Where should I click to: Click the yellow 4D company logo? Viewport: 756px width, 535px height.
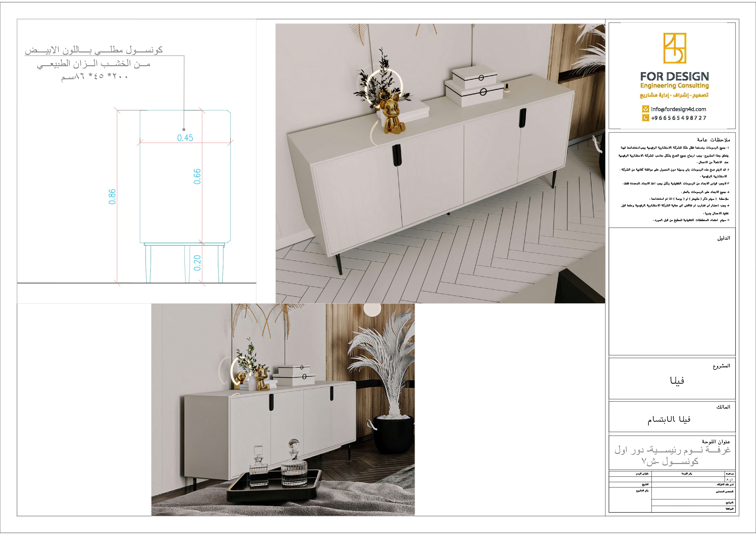[x=674, y=48]
